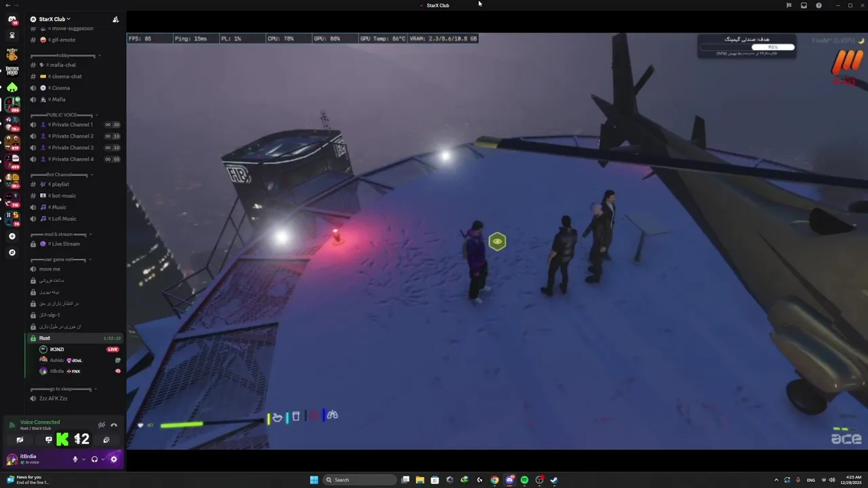Open the News widget in taskbar corner
The width and height of the screenshot is (868, 488).
tap(27, 480)
